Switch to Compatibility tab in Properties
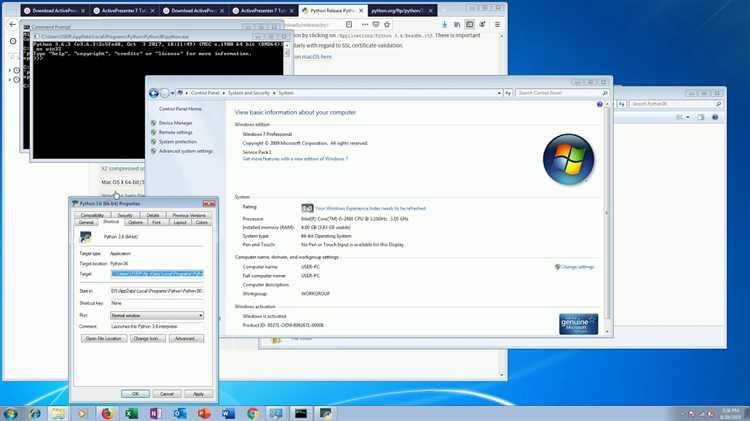 [92, 215]
